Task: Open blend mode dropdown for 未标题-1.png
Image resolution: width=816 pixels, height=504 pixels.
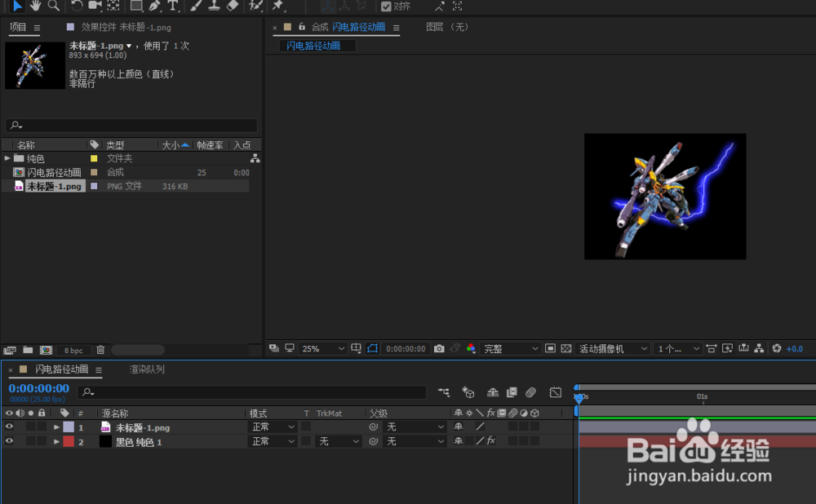Action: 273,427
